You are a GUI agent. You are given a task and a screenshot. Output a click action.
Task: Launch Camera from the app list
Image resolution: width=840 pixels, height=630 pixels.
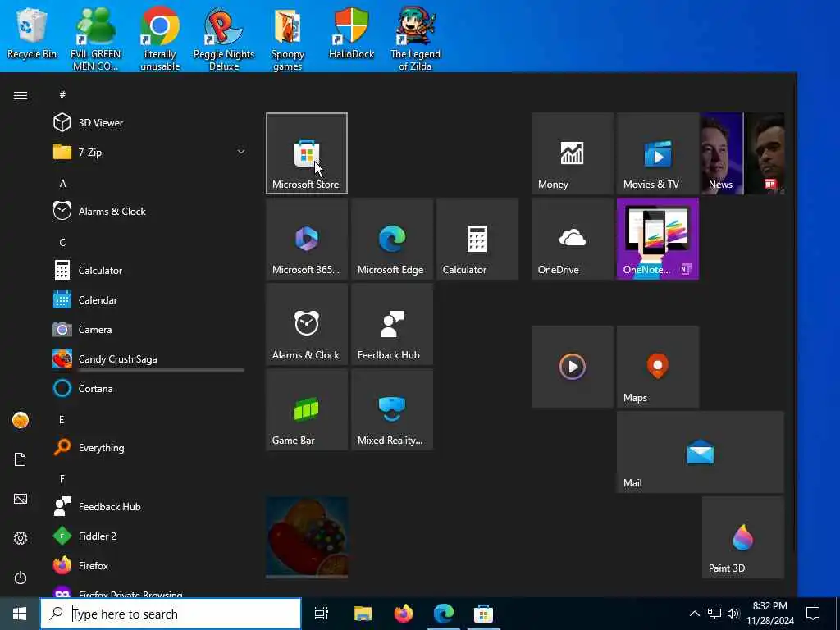pos(148,330)
